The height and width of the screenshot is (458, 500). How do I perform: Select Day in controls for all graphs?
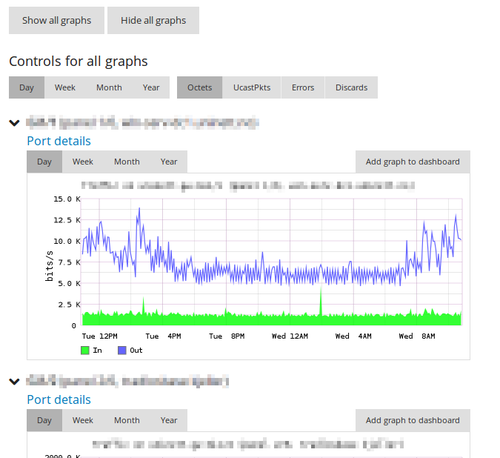[27, 87]
